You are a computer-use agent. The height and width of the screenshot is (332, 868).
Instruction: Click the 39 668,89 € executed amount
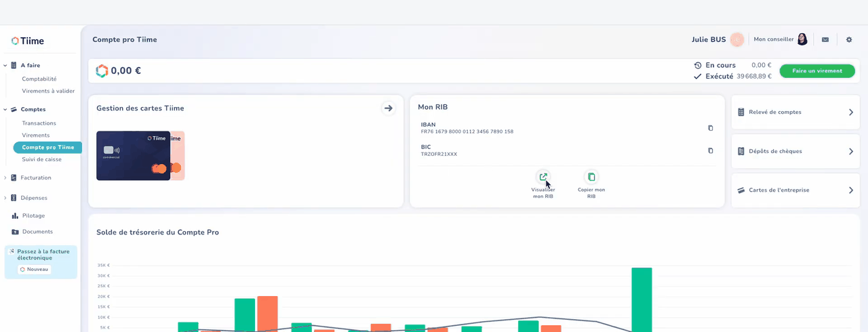coord(754,77)
